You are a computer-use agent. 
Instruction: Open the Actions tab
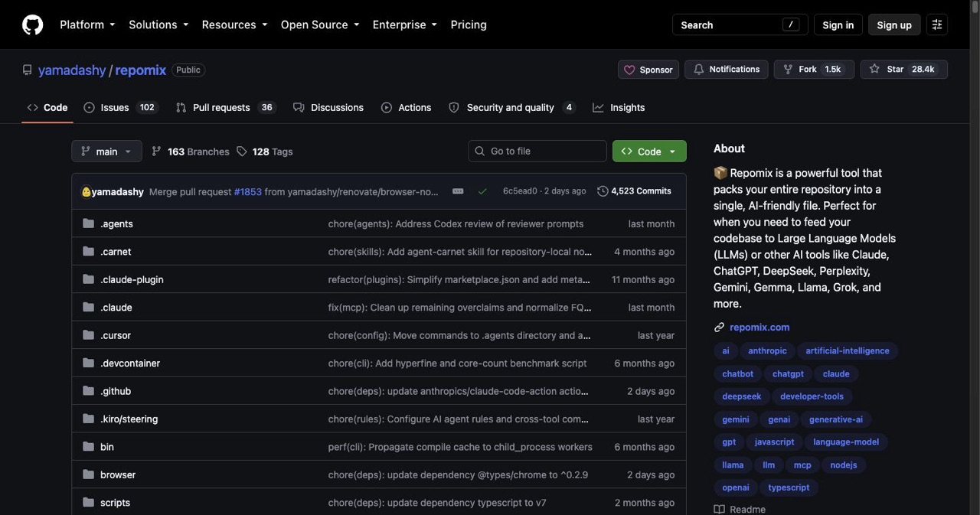pos(407,108)
